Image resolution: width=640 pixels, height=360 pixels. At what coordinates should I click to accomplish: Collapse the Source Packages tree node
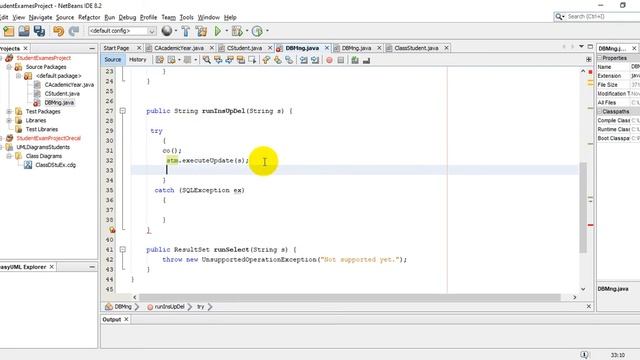click(9, 67)
